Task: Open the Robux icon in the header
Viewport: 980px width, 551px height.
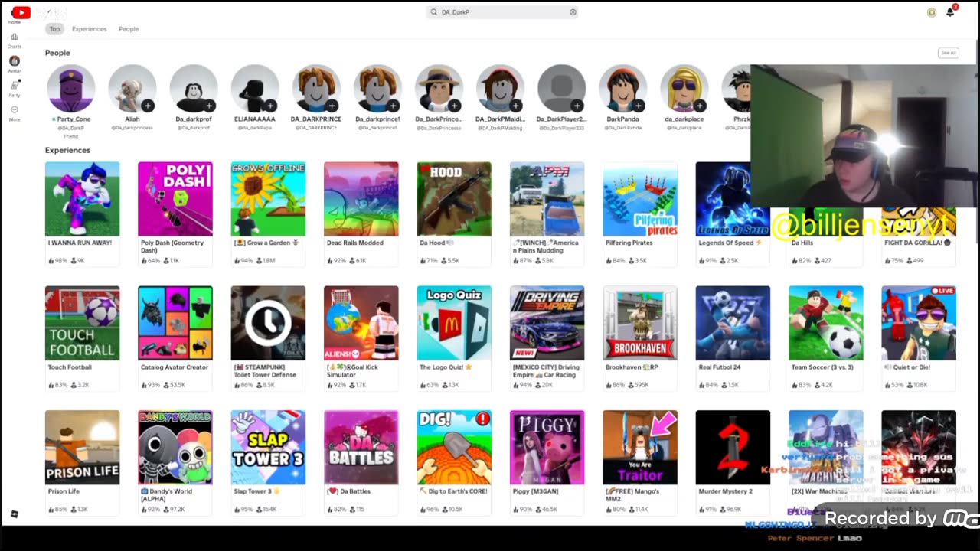Action: pyautogui.click(x=932, y=12)
